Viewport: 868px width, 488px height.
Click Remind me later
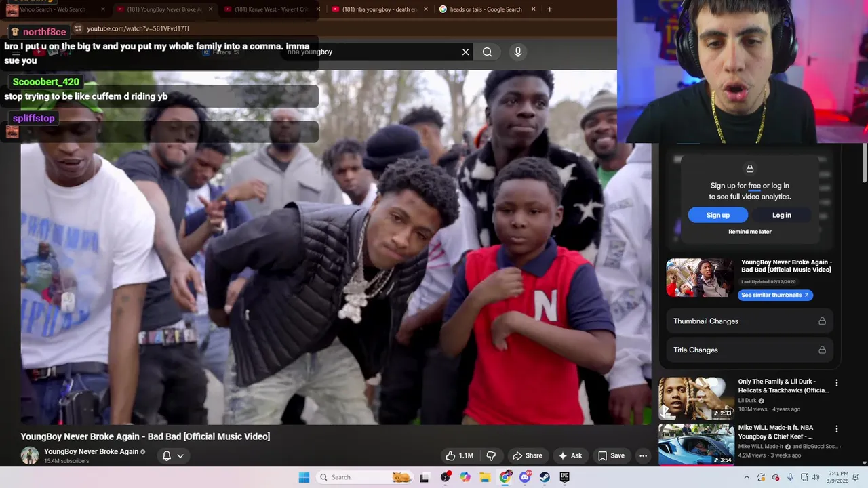pos(749,232)
